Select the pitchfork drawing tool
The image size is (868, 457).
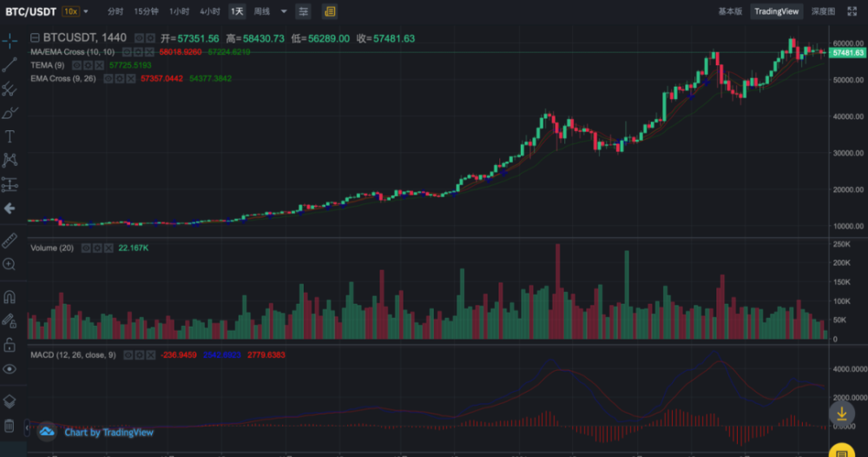(x=10, y=89)
